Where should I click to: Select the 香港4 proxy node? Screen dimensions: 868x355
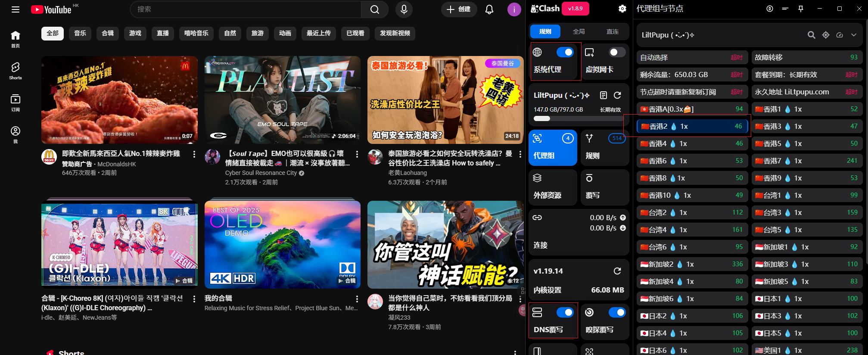[x=692, y=143]
